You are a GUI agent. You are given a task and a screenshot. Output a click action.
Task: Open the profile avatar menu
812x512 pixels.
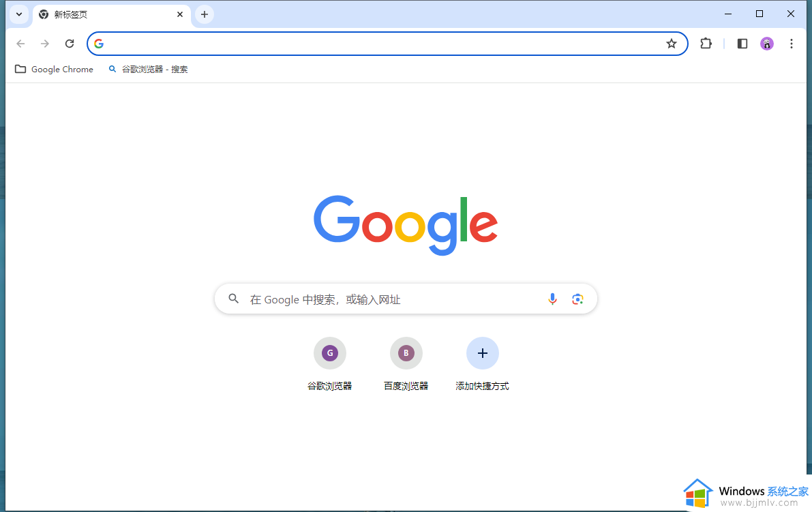[x=767, y=44]
